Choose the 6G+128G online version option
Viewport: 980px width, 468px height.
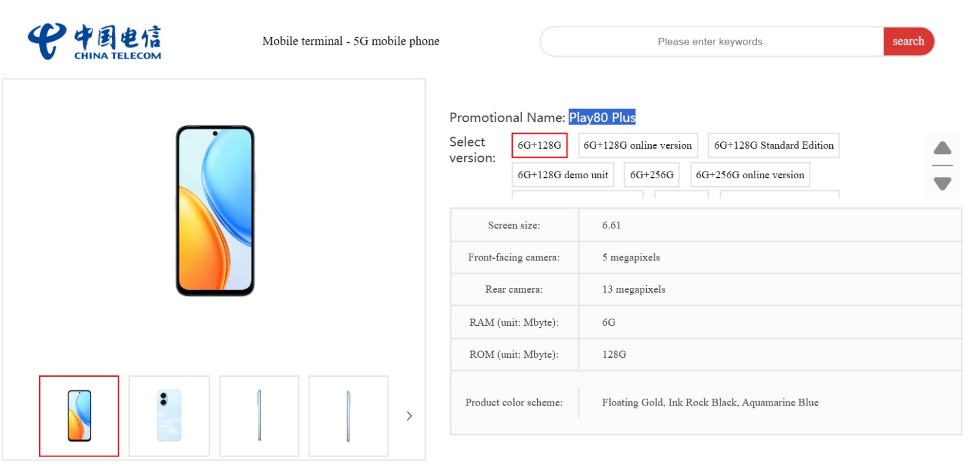637,145
